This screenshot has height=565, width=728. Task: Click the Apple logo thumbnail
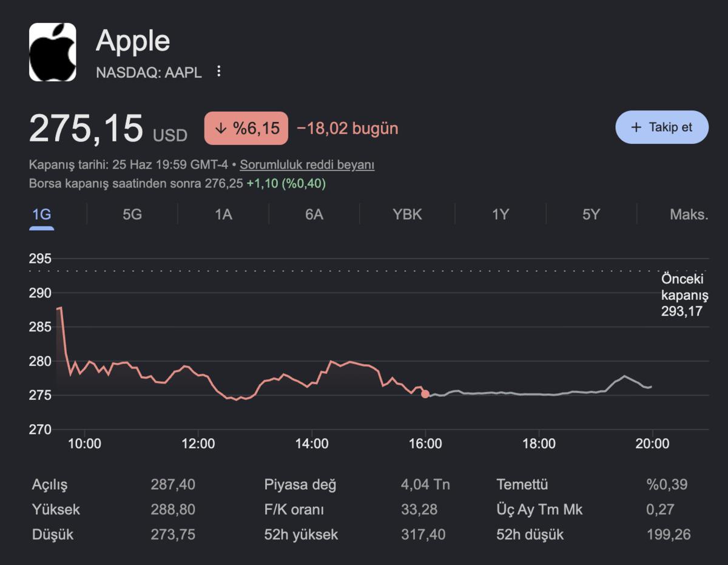coord(53,52)
